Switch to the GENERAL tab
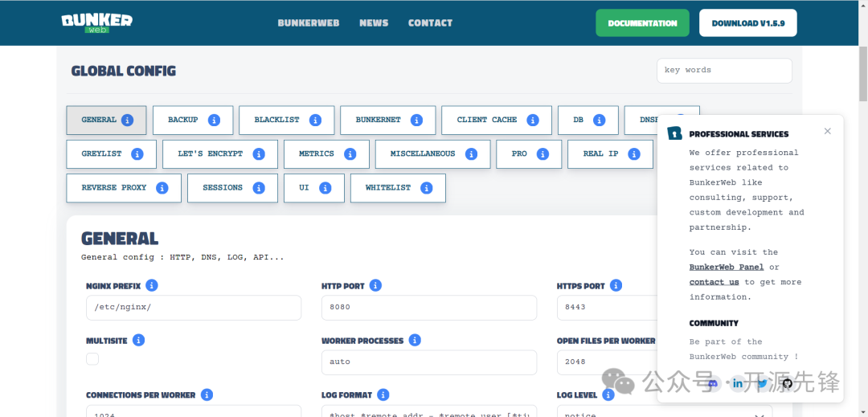Image resolution: width=868 pixels, height=417 pixels. point(106,120)
